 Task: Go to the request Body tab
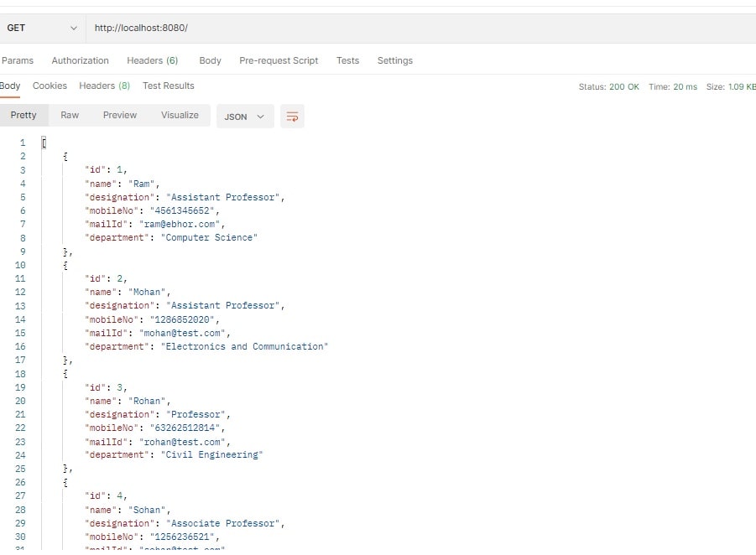click(x=210, y=60)
